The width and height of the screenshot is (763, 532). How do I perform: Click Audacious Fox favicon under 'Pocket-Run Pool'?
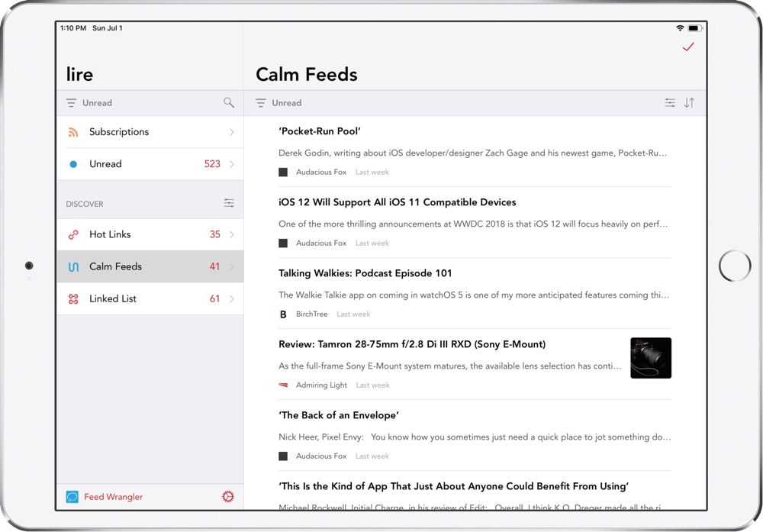click(283, 172)
